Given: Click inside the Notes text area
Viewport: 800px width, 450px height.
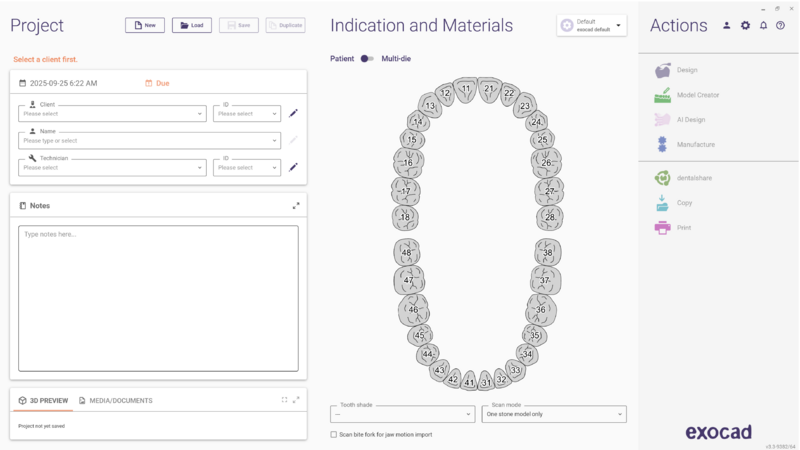Looking at the screenshot, I should tap(158, 298).
